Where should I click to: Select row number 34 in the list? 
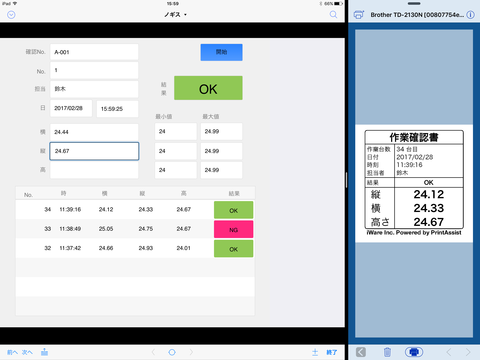(x=48, y=209)
